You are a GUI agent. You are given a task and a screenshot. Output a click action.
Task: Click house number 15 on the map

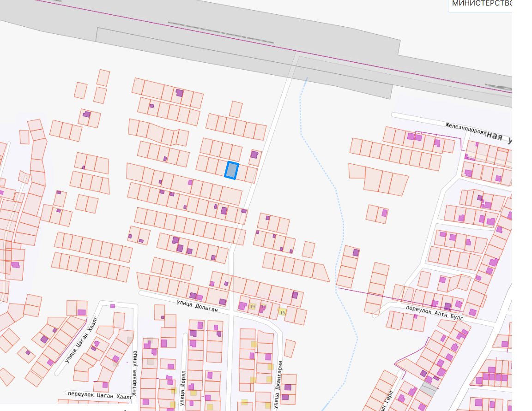[283, 313]
